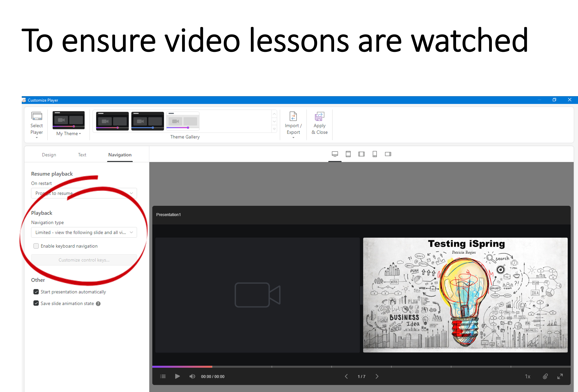Restore down the Customize Player window

pyautogui.click(x=554, y=100)
